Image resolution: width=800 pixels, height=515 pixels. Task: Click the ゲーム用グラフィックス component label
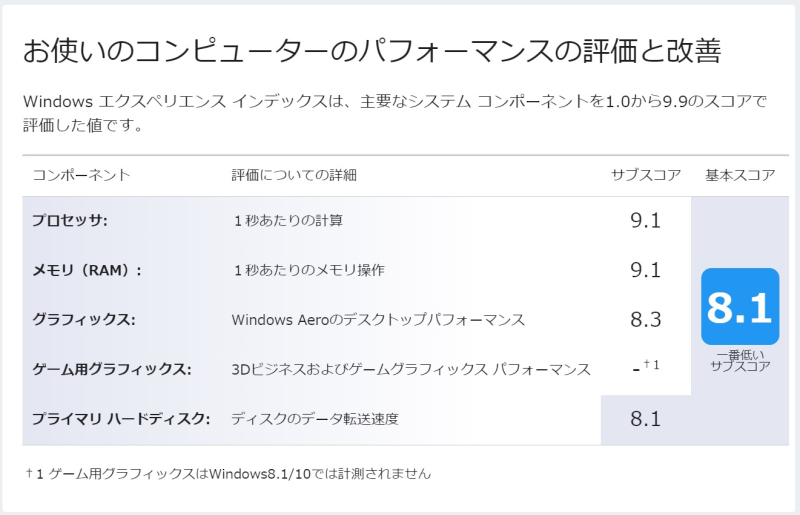coord(112,369)
